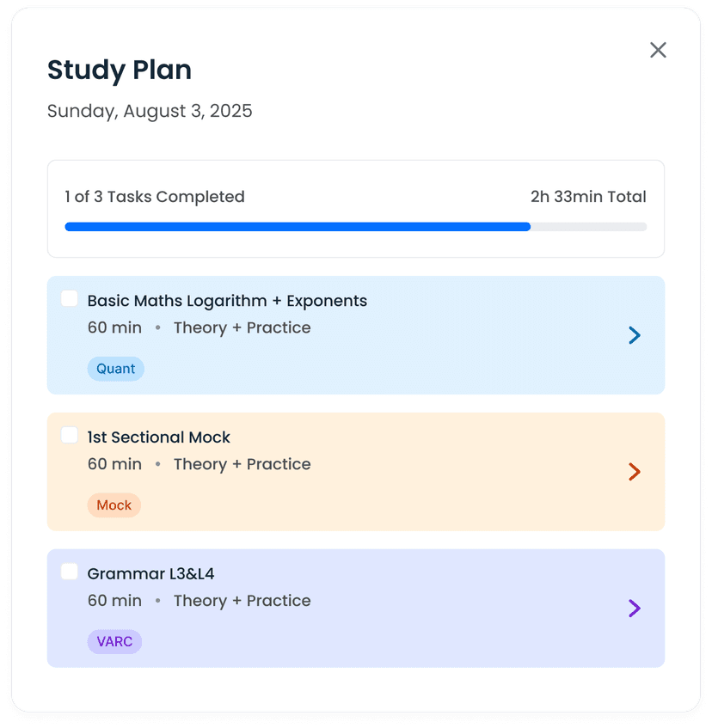Click the 2h 33min Total label
This screenshot has height=728, width=712.
pyautogui.click(x=588, y=197)
